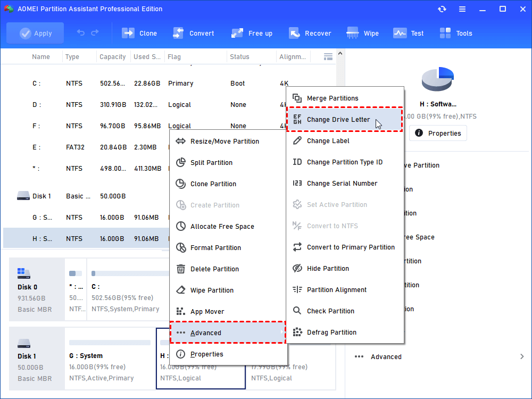Open the Test tool

pyautogui.click(x=408, y=33)
